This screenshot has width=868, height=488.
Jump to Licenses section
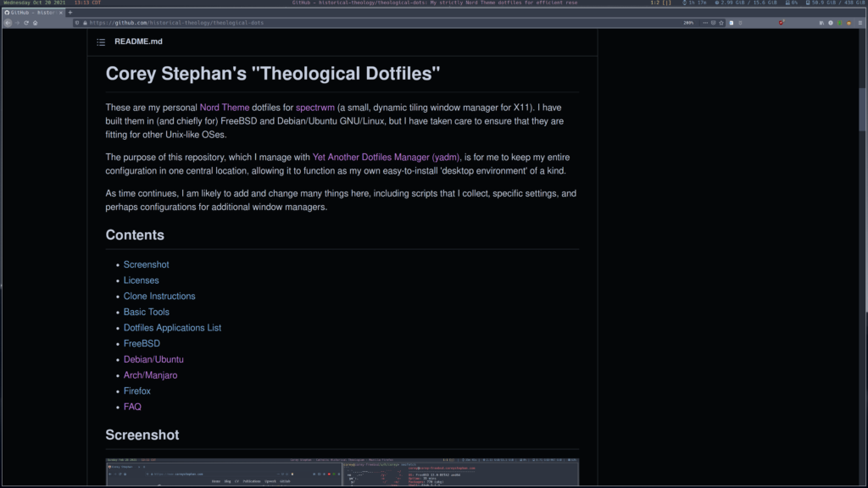tap(142, 280)
